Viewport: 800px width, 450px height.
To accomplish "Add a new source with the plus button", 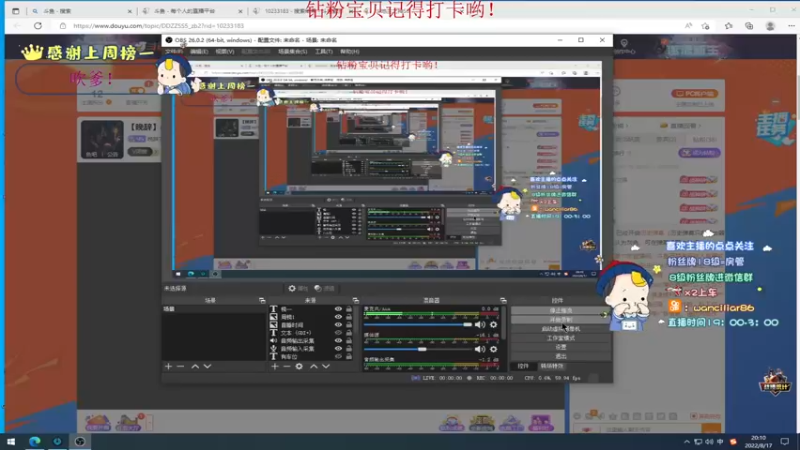I will coord(274,366).
